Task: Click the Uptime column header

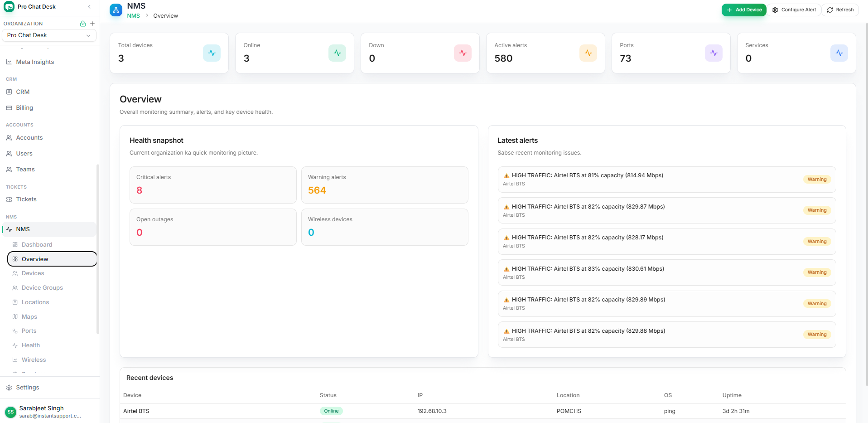Action: [x=732, y=395]
